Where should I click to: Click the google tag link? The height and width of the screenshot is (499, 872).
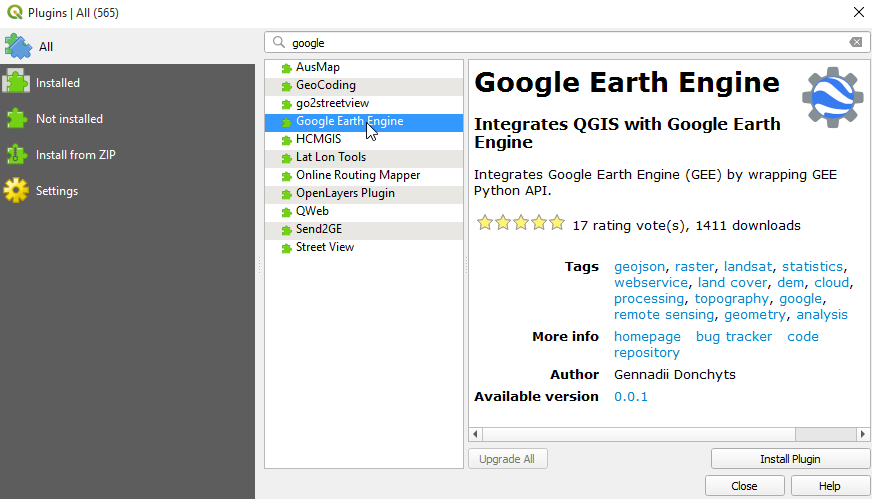click(x=800, y=299)
